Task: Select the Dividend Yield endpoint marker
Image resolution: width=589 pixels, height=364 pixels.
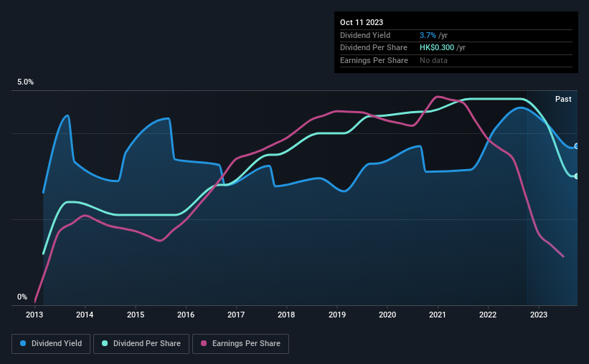Action: click(577, 146)
